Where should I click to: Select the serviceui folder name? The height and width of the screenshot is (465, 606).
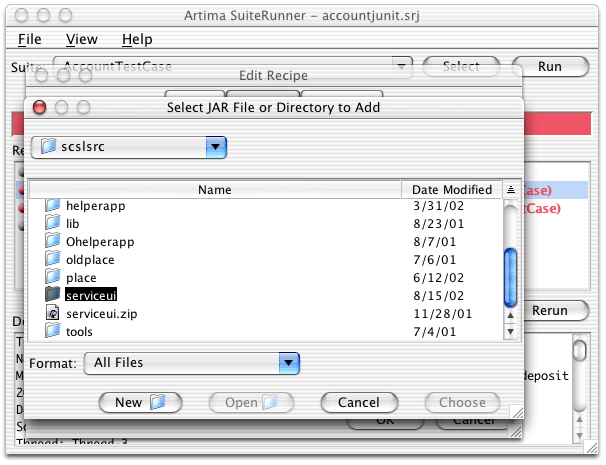[x=91, y=295]
